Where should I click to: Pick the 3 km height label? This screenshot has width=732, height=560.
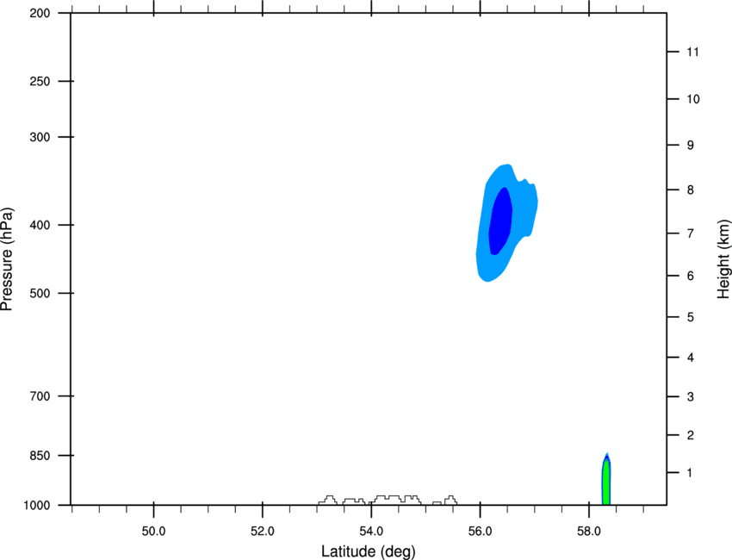point(691,397)
